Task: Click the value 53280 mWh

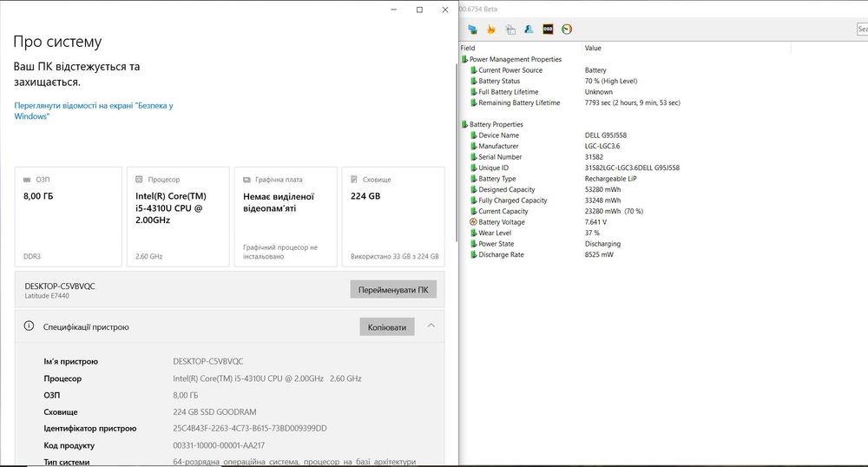Action: tap(603, 189)
